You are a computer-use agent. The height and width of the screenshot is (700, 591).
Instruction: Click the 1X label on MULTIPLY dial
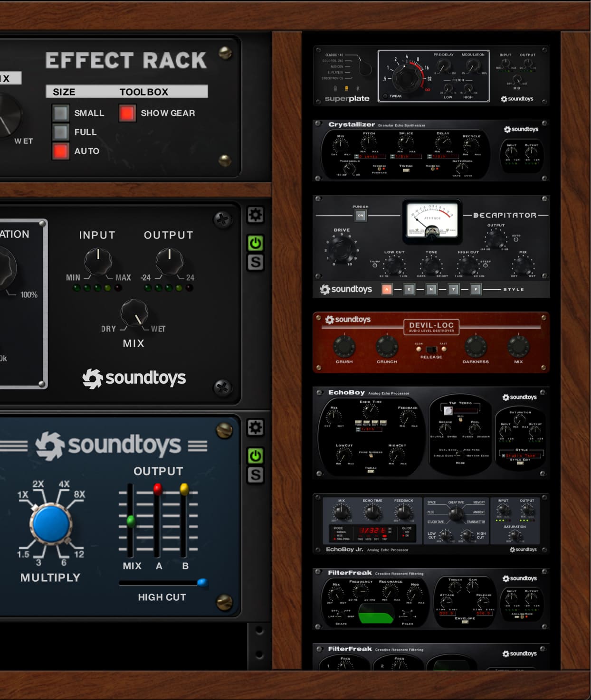[22, 495]
